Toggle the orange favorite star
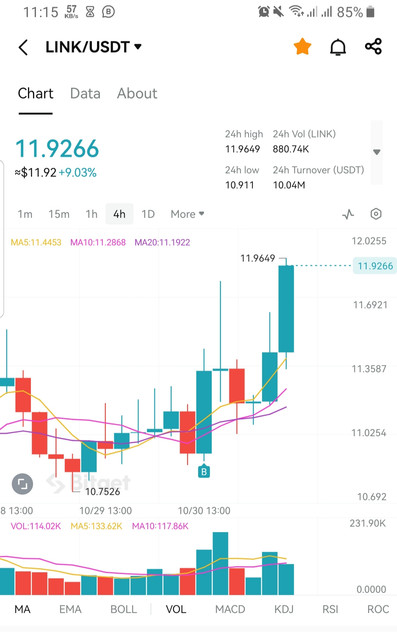 point(302,47)
